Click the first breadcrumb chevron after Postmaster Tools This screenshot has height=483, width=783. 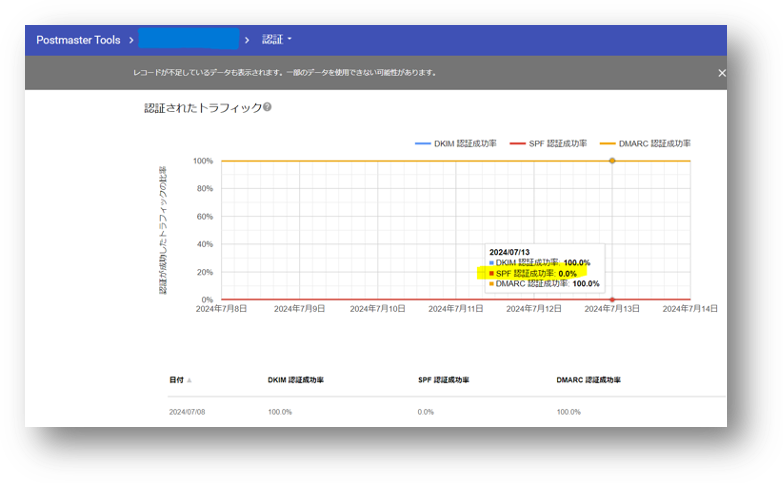tap(131, 40)
